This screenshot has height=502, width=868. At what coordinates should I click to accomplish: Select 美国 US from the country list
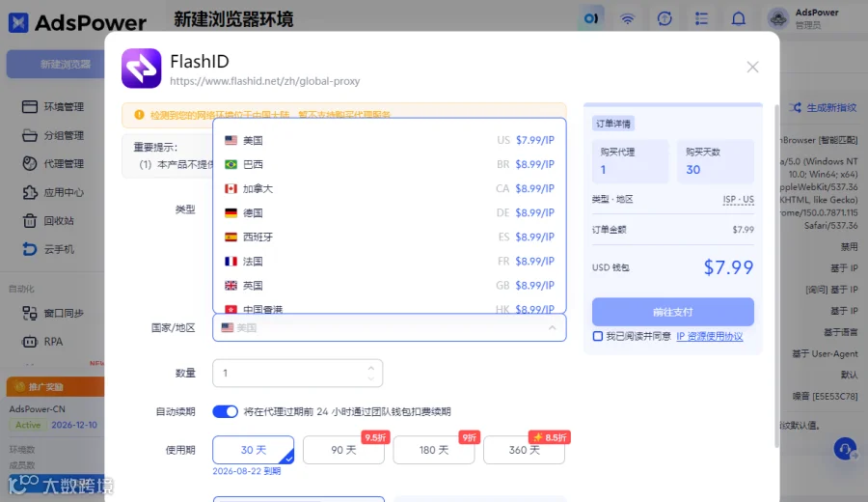click(x=390, y=140)
